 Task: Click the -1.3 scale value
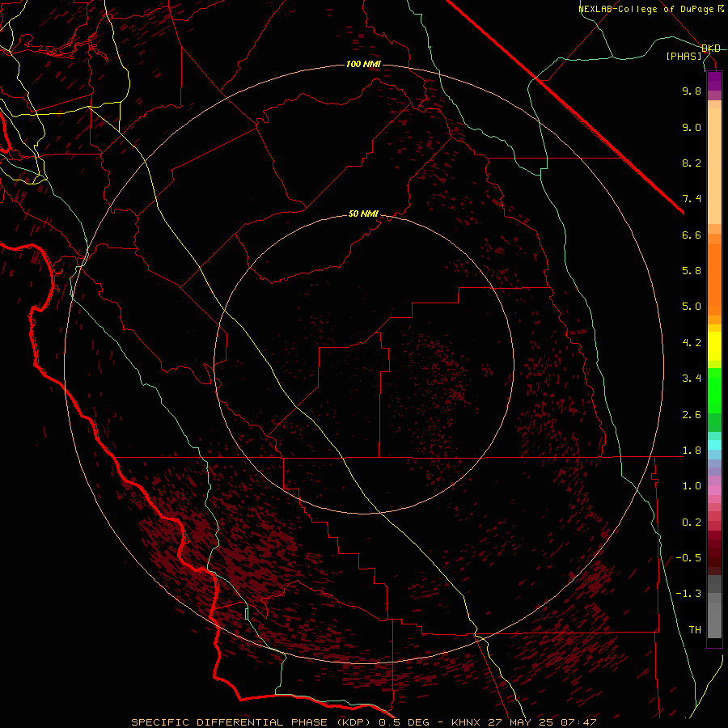coord(688,594)
